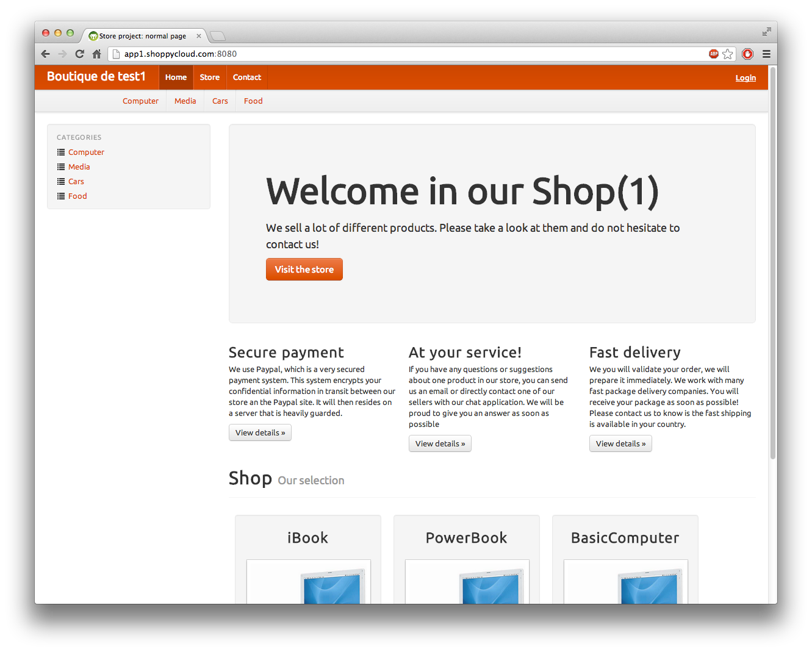Open the Contact page in navbar
Screen dimensions: 812x652
pyautogui.click(x=246, y=77)
